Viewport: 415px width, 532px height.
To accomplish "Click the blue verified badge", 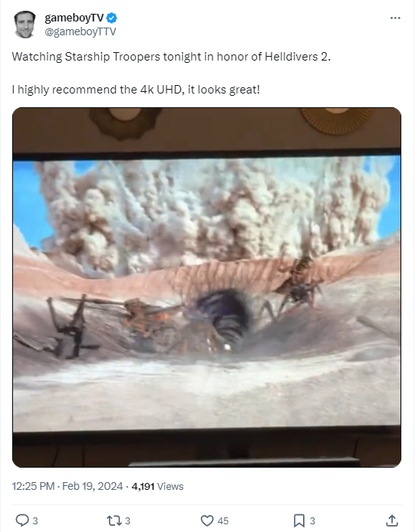I will 112,18.
